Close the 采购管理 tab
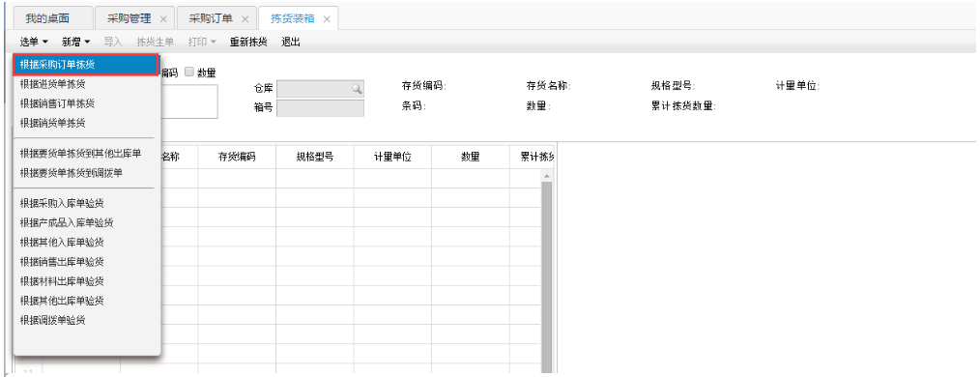Image resolution: width=980 pixels, height=377 pixels. pyautogui.click(x=163, y=18)
